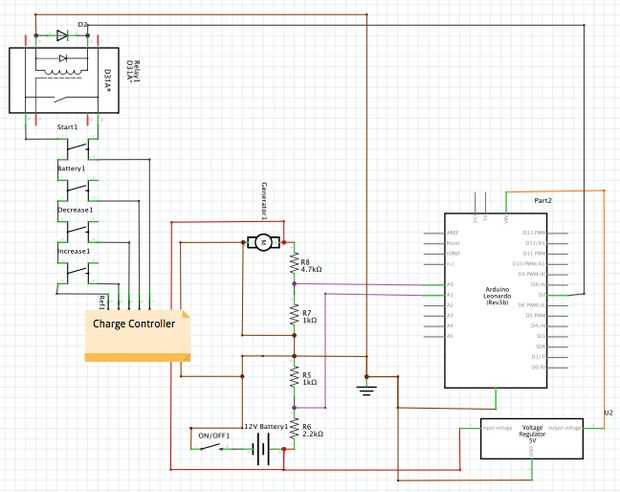Select the Charge Controller note block
620x492 pixels.
tap(138, 335)
